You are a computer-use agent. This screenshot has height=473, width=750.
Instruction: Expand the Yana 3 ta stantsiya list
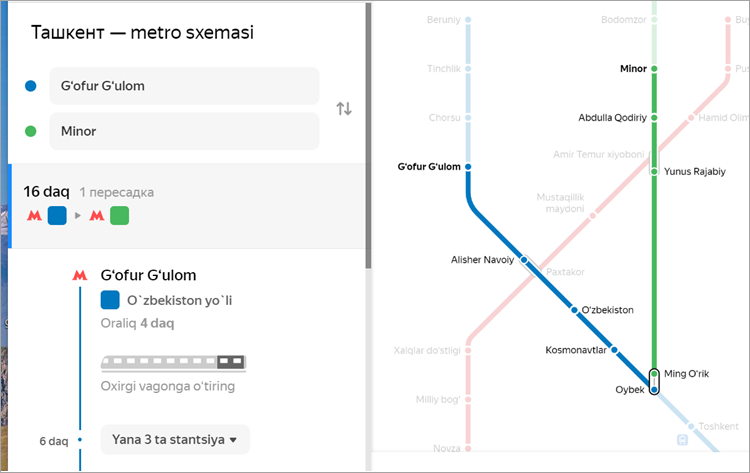[175, 440]
